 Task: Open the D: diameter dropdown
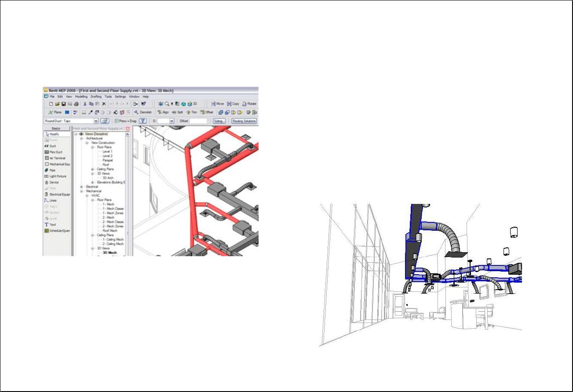[172, 121]
